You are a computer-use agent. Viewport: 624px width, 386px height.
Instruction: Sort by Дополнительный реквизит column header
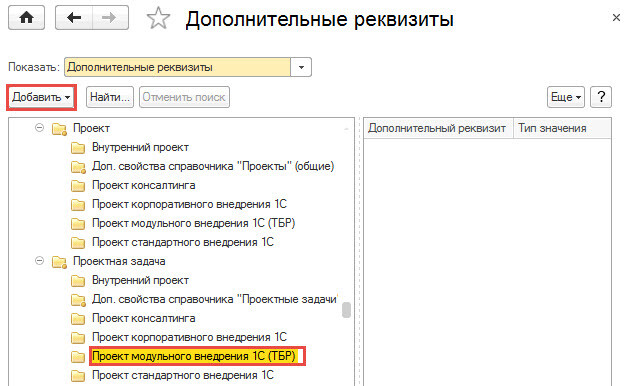point(438,128)
